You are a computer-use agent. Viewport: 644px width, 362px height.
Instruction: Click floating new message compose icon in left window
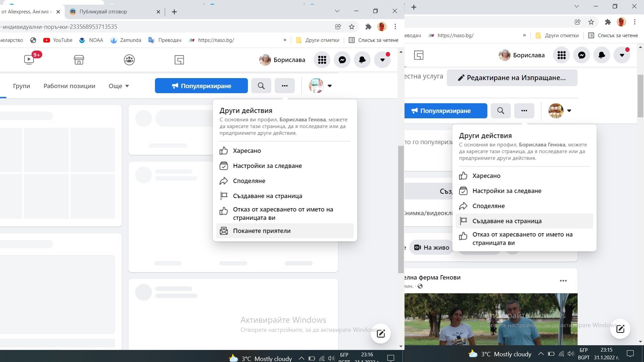click(381, 334)
